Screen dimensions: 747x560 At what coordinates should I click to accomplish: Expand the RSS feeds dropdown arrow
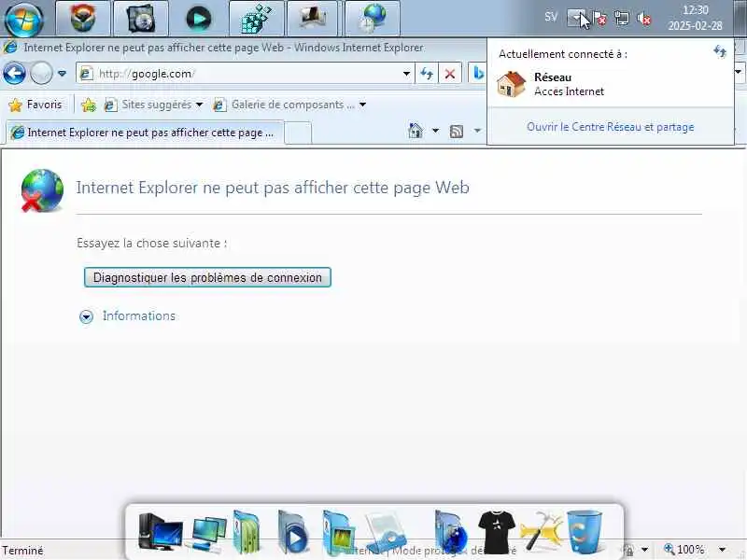coord(477,131)
